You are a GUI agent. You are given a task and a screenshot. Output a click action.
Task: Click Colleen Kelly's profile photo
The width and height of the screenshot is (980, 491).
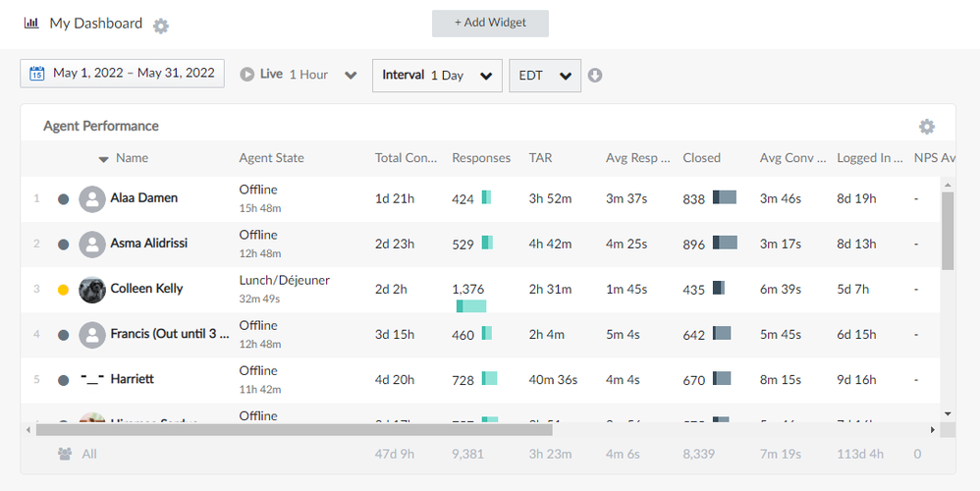(x=92, y=289)
